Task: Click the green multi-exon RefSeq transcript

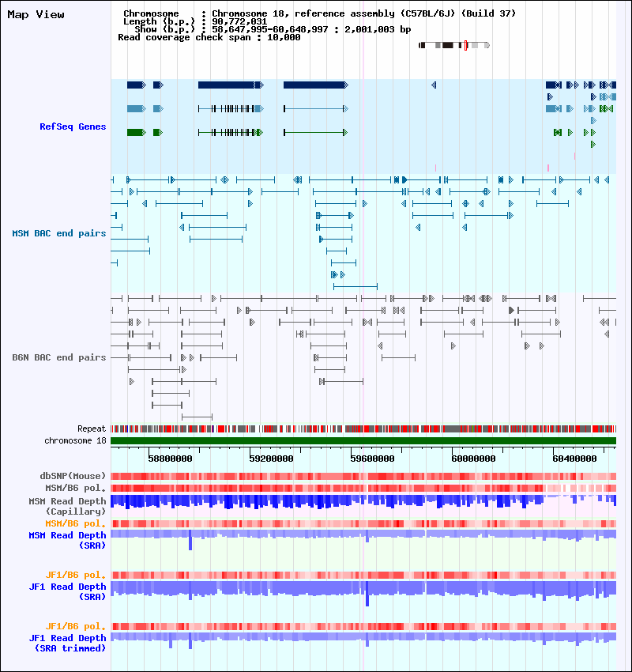Action: click(x=230, y=133)
